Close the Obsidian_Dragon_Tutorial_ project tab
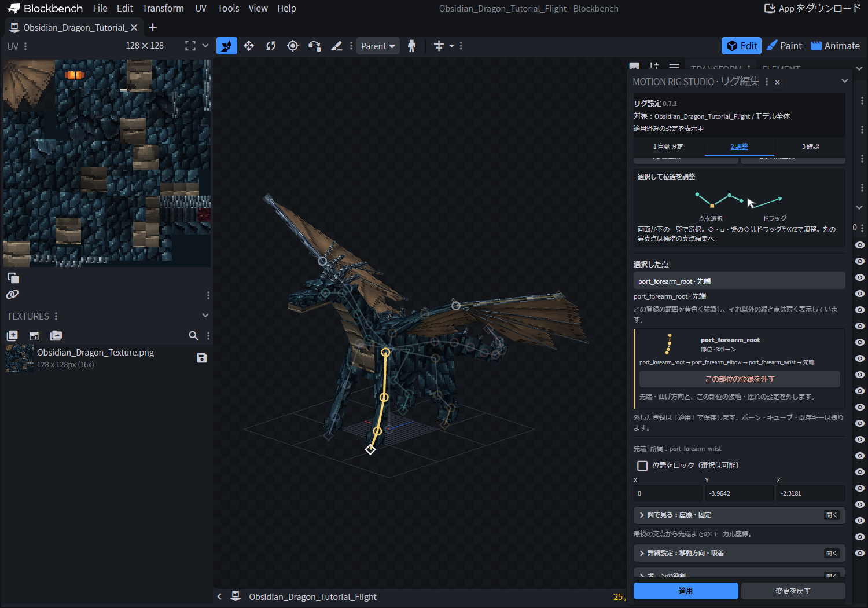The image size is (868, 608). click(134, 27)
